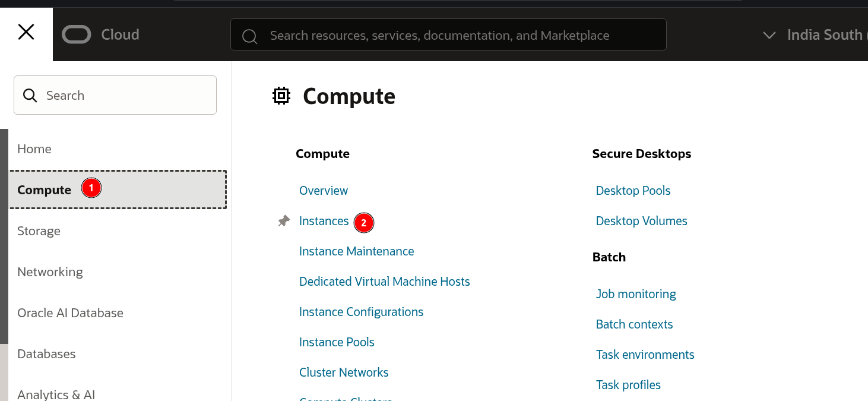Click the search icon in sidebar search box
This screenshot has height=401, width=868.
30,95
